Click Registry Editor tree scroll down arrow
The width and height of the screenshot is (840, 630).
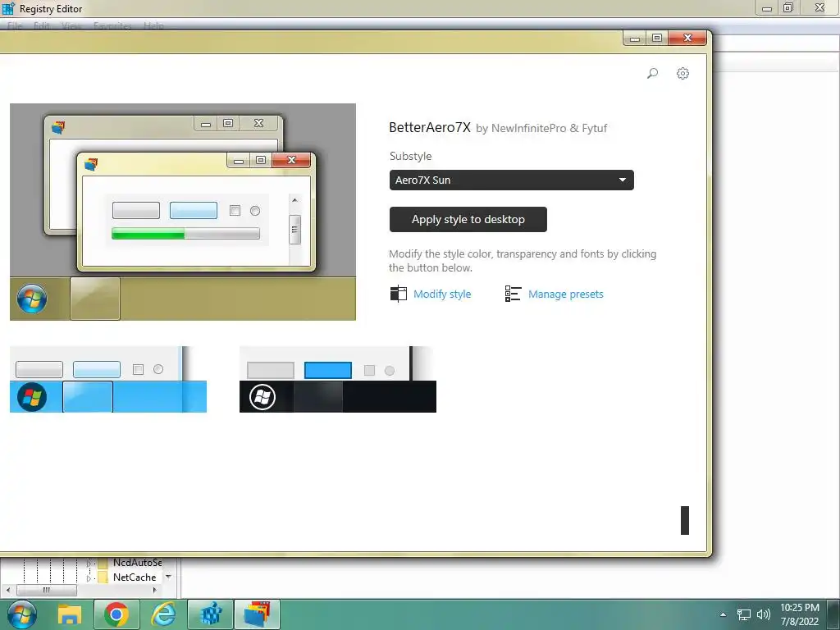(169, 577)
